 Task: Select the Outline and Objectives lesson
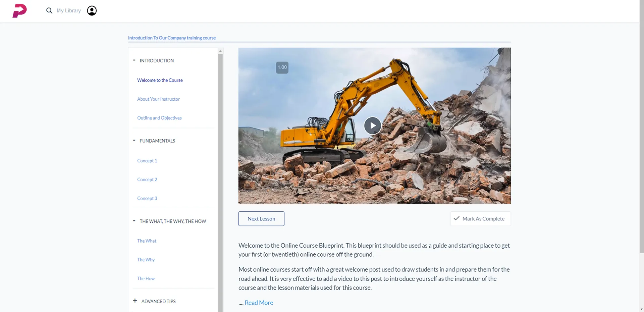pyautogui.click(x=159, y=118)
